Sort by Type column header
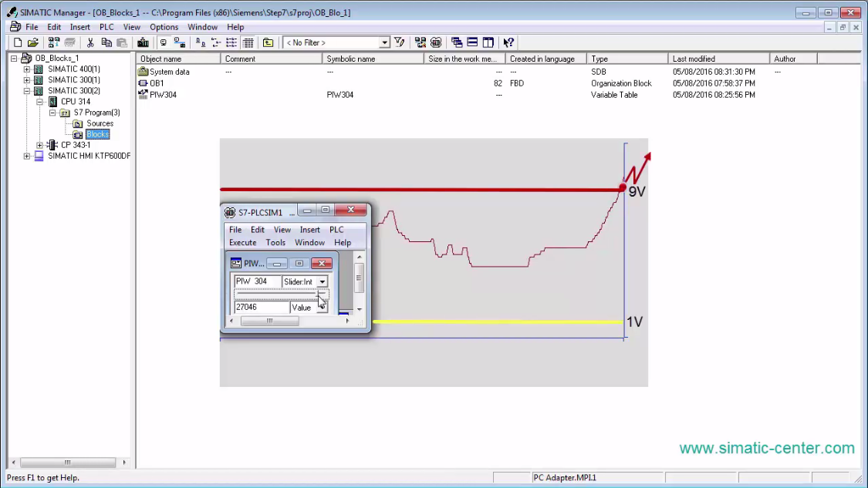The height and width of the screenshot is (488, 868). coord(627,59)
